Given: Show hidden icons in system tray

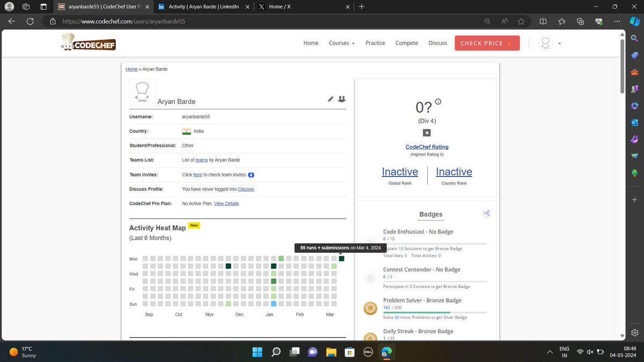Looking at the screenshot, I should (549, 352).
